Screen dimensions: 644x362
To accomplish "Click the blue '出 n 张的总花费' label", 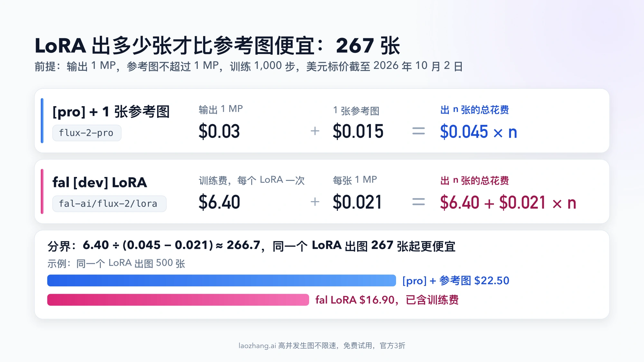I will 475,110.
